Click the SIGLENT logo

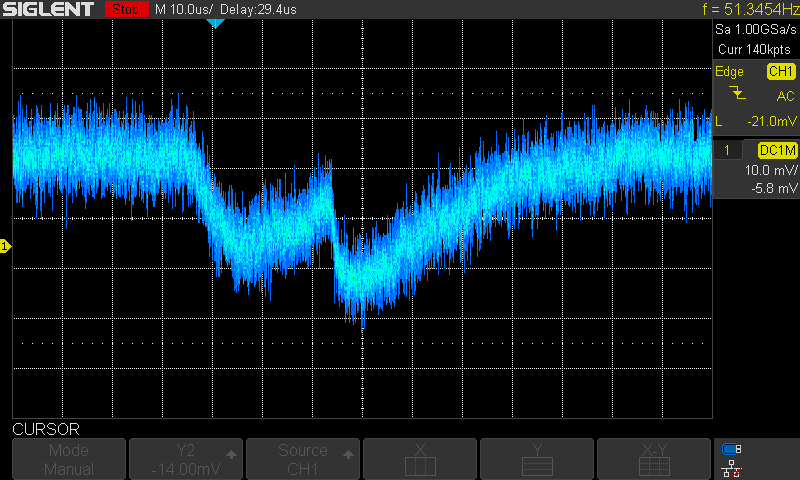point(48,9)
